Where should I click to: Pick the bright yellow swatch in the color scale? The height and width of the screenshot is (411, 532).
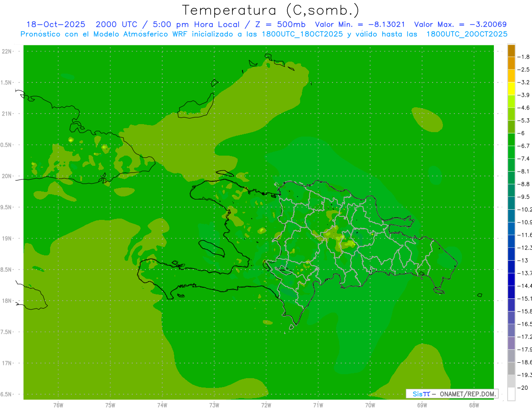point(511,89)
